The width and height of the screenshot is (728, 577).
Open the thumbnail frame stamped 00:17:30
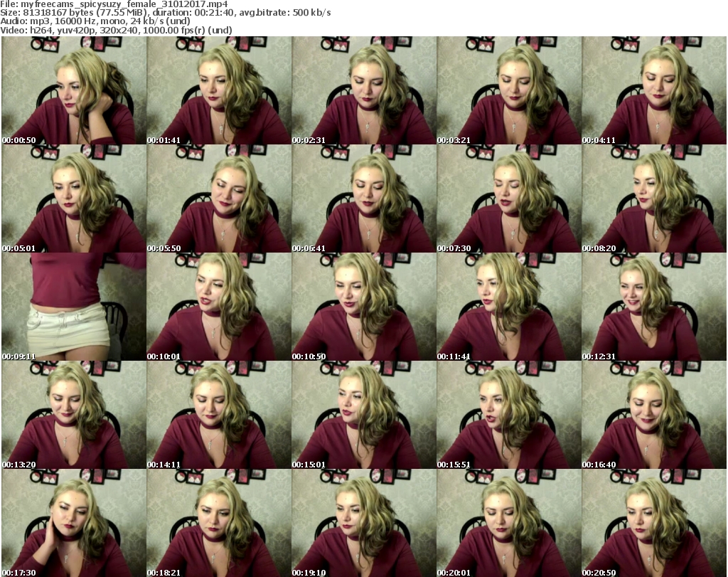(x=74, y=523)
